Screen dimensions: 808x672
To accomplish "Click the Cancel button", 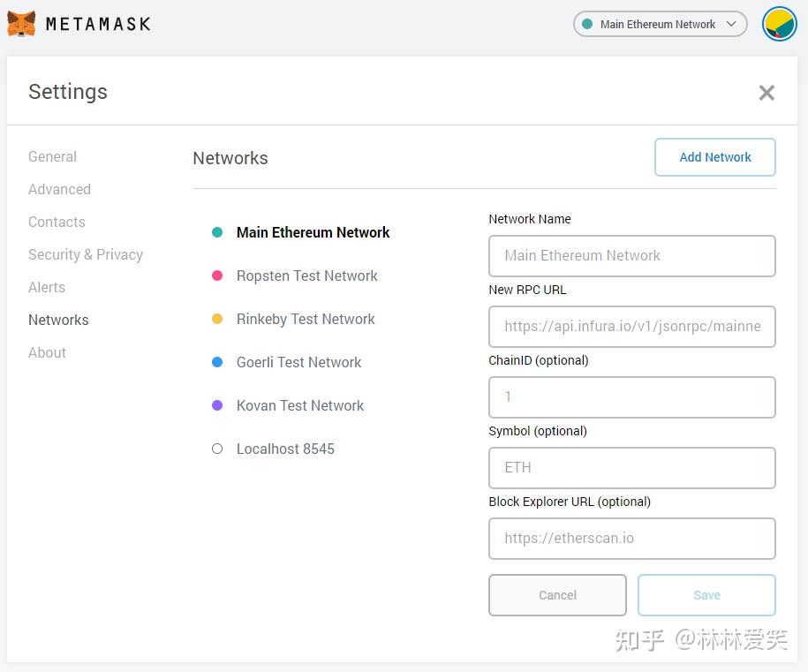I will pos(557,595).
